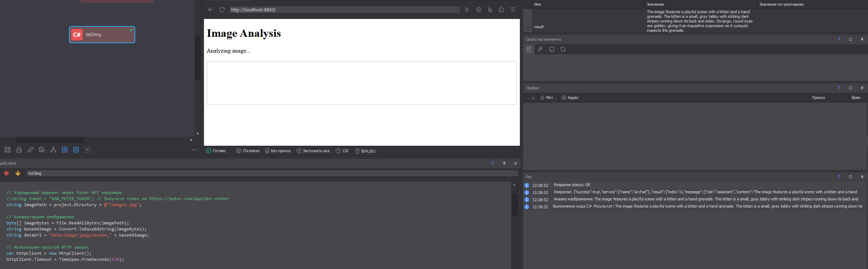This screenshot has width=868, height=269.
Task: Click the orange down arrow icon
Action: [x=18, y=173]
